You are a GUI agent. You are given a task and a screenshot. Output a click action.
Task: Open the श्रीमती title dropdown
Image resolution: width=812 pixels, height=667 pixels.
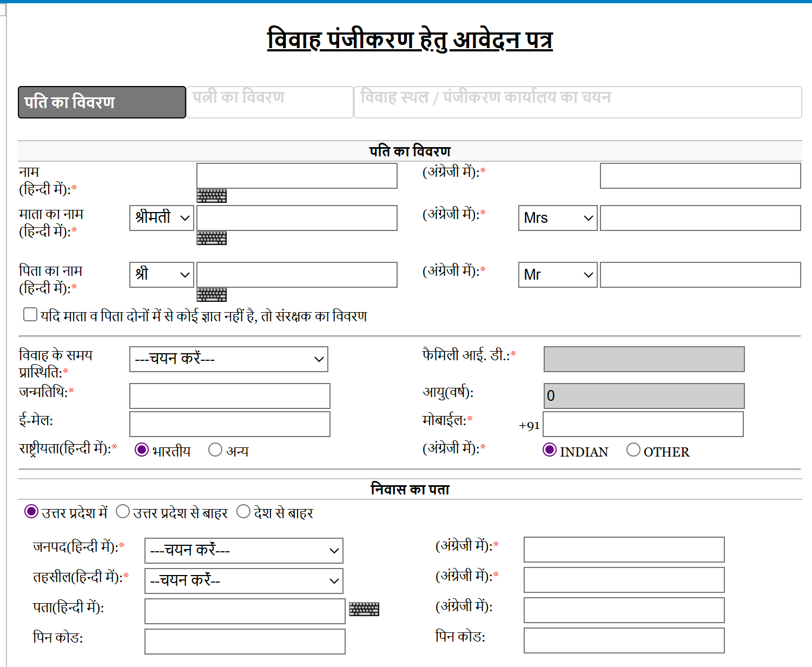coord(161,217)
